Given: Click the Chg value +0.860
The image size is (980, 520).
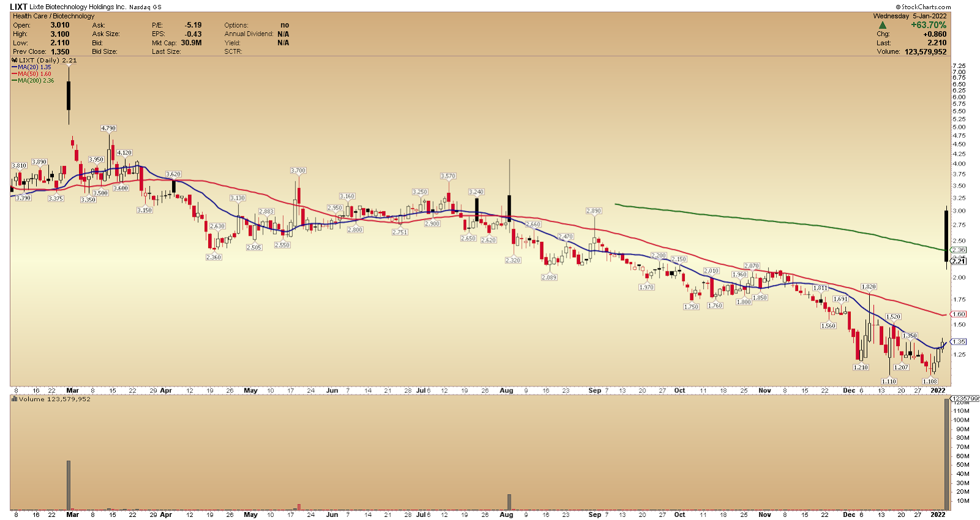Looking at the screenshot, I should click(x=935, y=34).
